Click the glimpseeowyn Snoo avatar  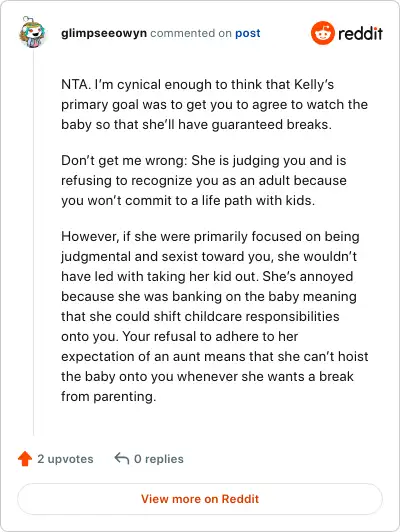(33, 33)
